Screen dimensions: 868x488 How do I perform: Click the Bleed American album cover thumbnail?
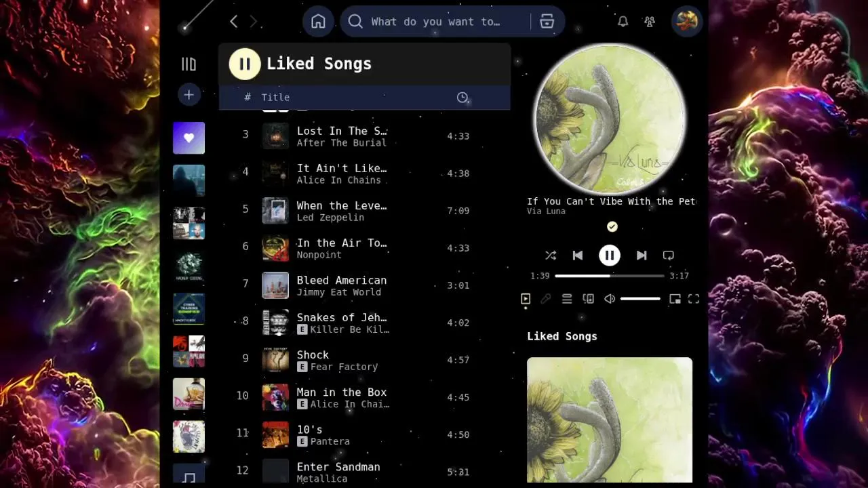tap(275, 285)
